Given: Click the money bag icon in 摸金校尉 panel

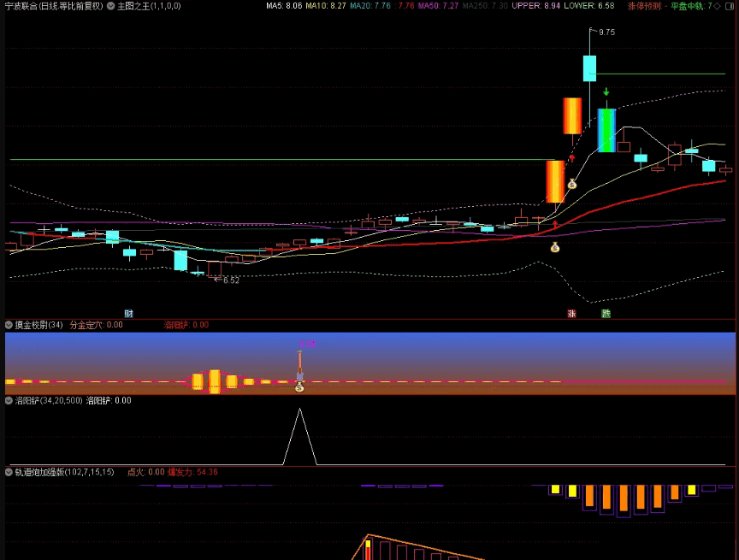Looking at the screenshot, I should click(x=299, y=387).
